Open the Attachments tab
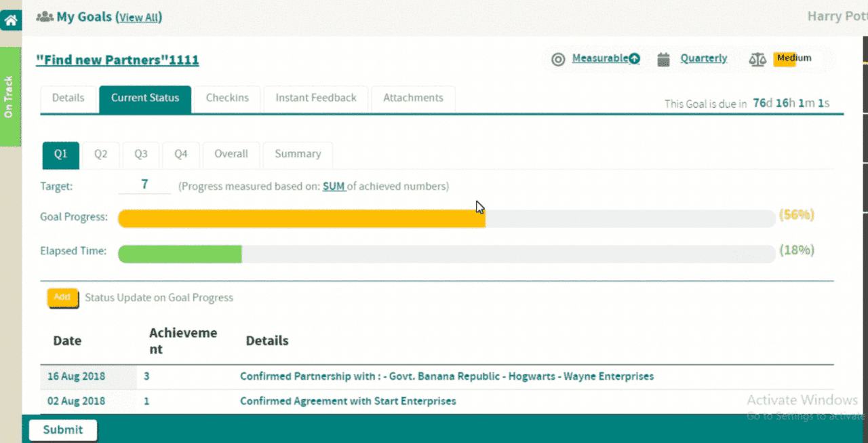Image resolution: width=868 pixels, height=443 pixels. pyautogui.click(x=413, y=98)
